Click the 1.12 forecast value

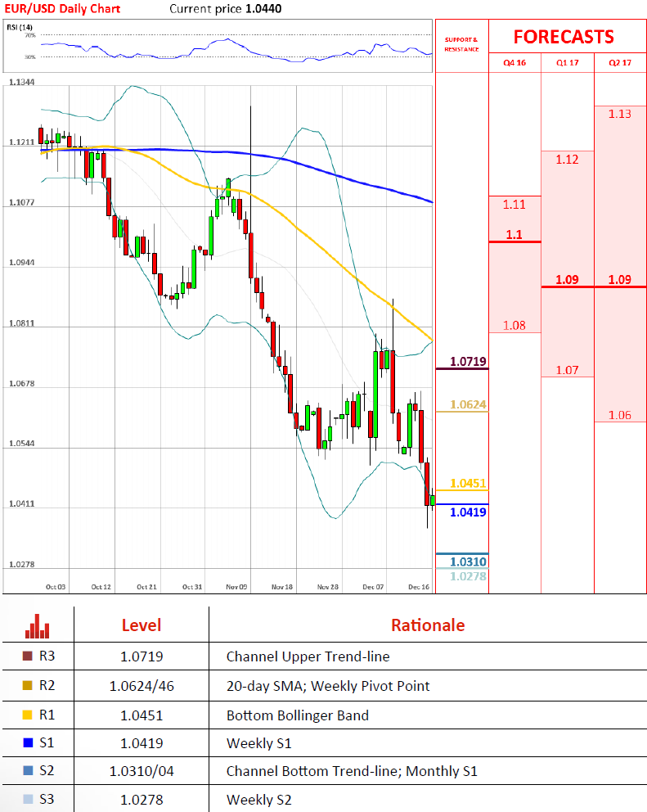coord(568,160)
